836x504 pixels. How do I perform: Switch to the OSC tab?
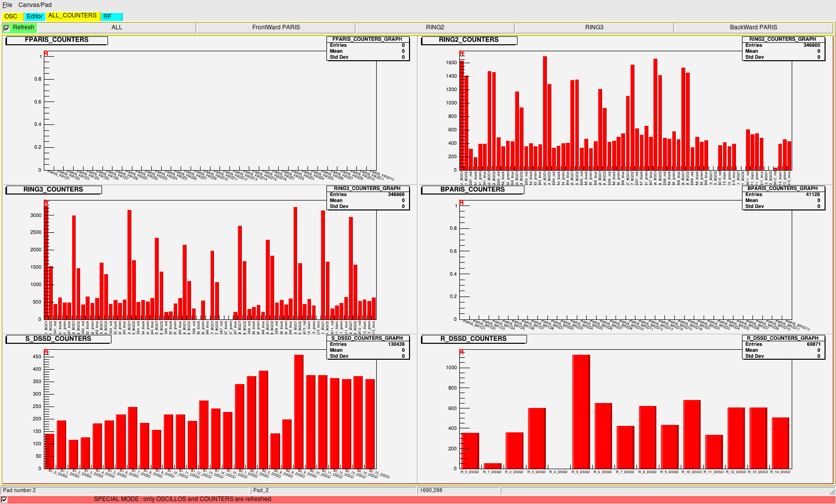point(11,16)
